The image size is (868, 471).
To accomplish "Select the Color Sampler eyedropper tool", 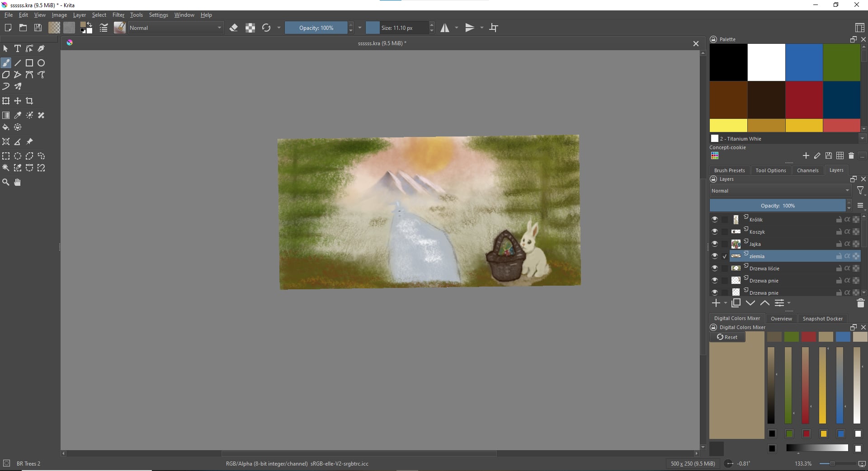I will tap(18, 115).
